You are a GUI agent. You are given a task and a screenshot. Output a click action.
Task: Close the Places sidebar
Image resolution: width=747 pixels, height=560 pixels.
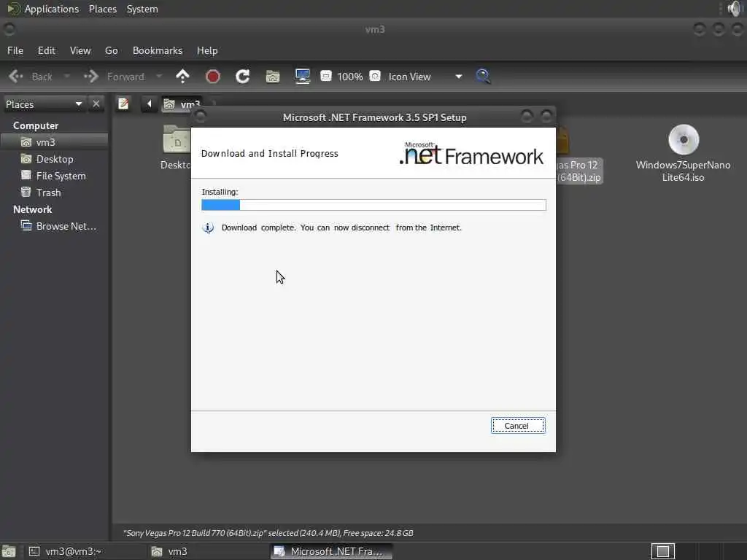[x=96, y=104]
